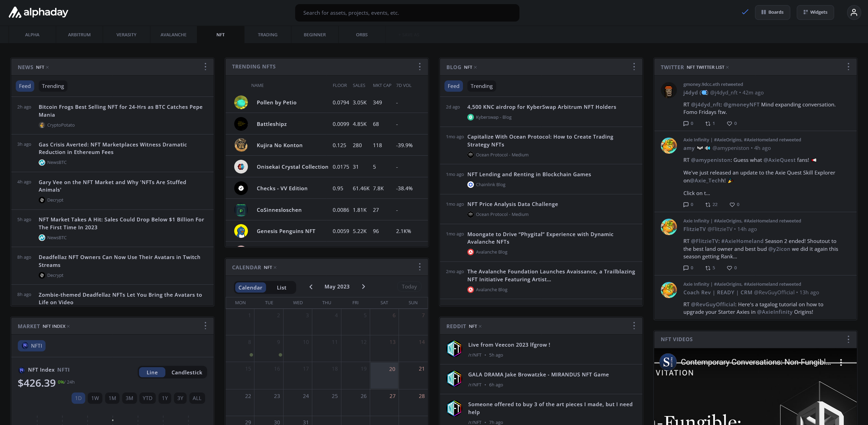
Task: Open Trending NFTs widget options menu
Action: [x=420, y=67]
